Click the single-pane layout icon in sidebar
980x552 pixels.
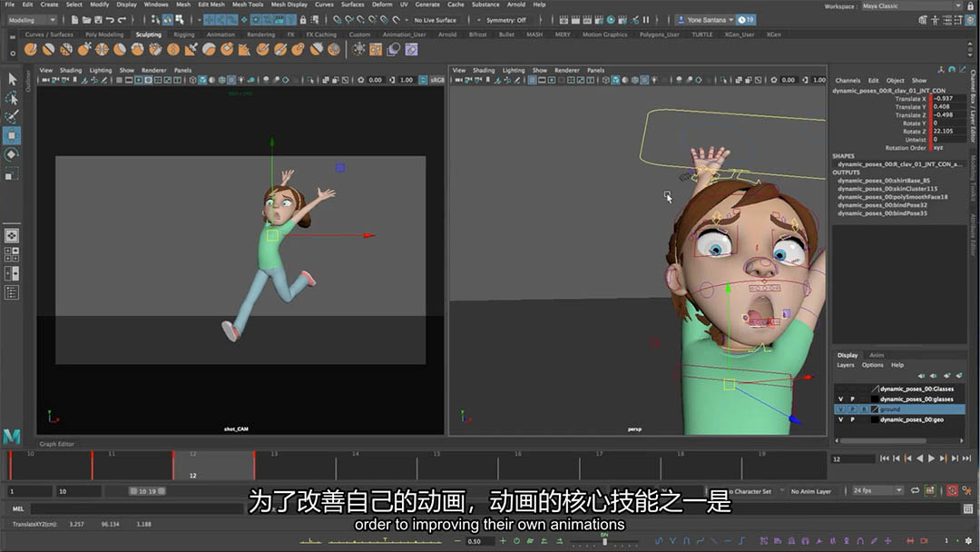(x=12, y=236)
